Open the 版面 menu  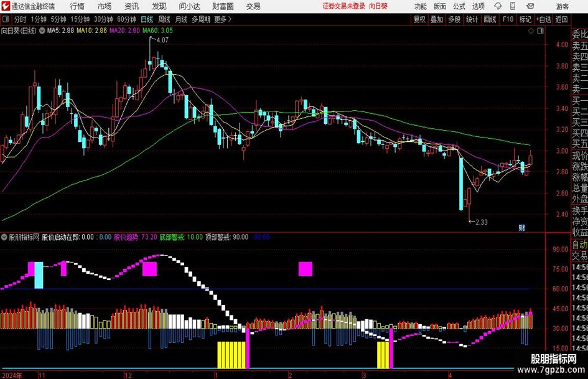click(x=440, y=6)
